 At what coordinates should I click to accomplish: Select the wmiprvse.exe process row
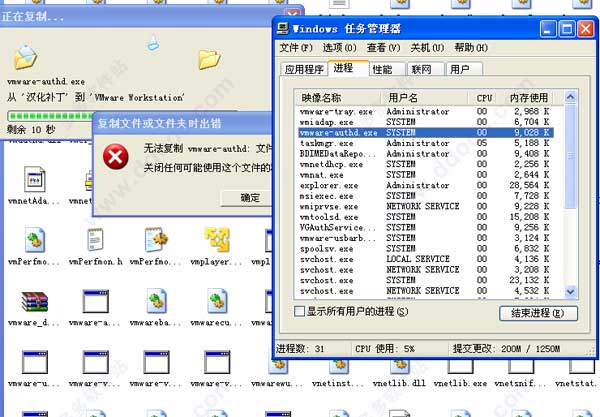[425, 207]
